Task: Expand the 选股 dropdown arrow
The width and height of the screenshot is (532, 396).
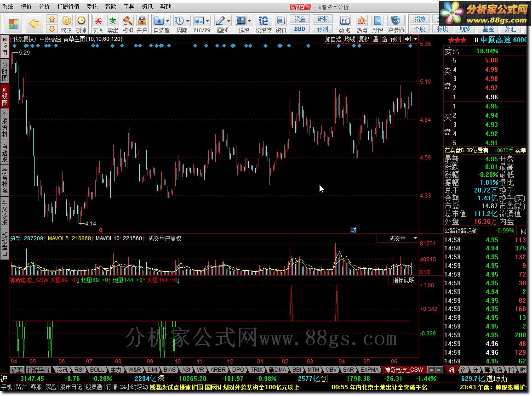Action: (x=249, y=21)
